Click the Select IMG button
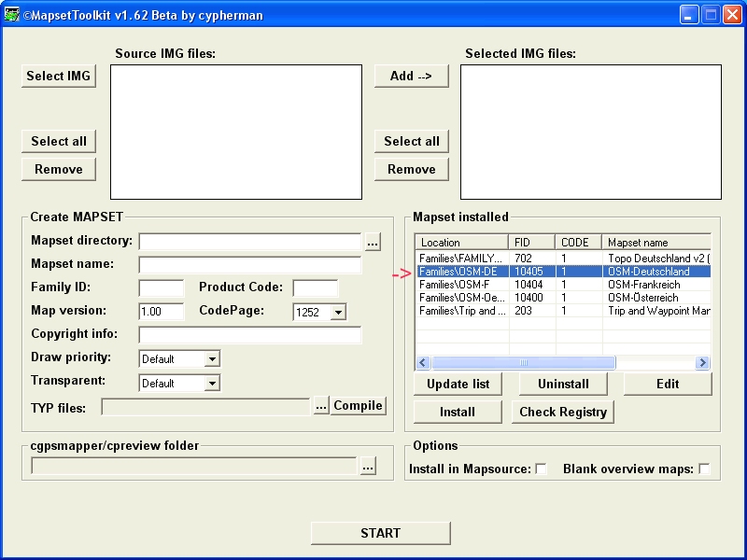Image resolution: width=747 pixels, height=560 pixels. coord(59,77)
